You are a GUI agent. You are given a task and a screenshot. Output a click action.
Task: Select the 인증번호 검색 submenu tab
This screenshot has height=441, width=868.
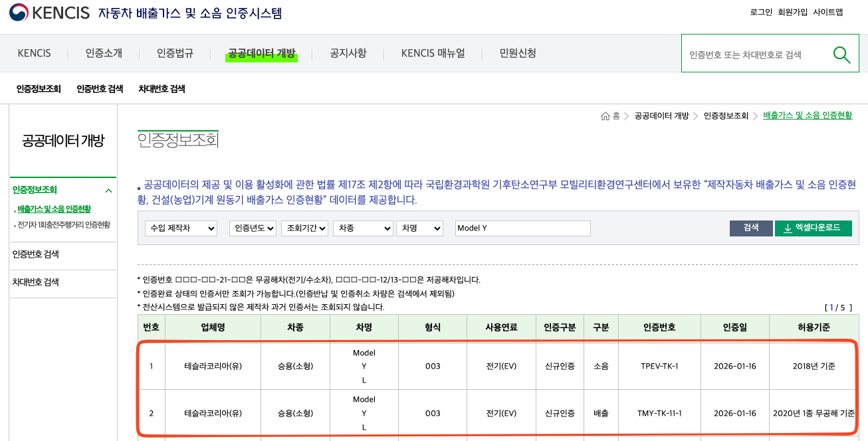point(100,89)
